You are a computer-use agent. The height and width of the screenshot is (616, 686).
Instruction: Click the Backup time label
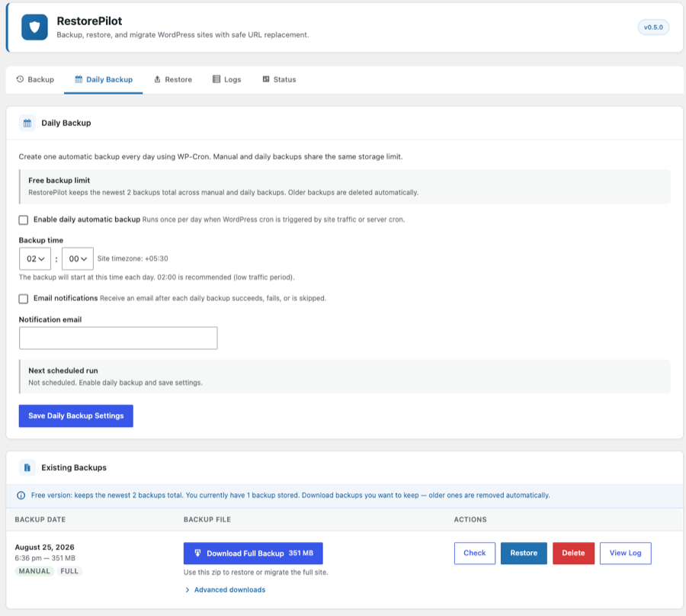pyautogui.click(x=41, y=240)
